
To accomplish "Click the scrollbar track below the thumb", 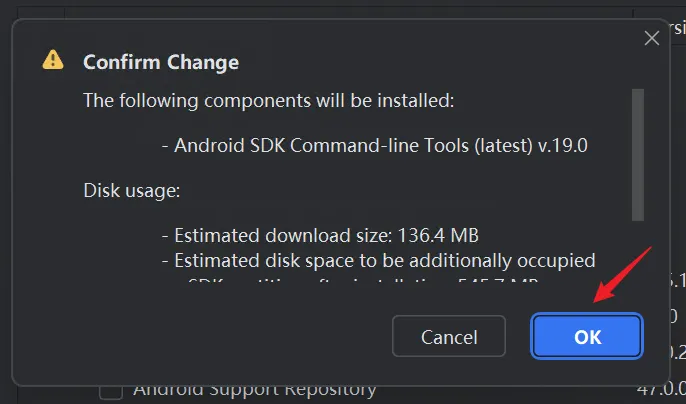I will coord(637,249).
